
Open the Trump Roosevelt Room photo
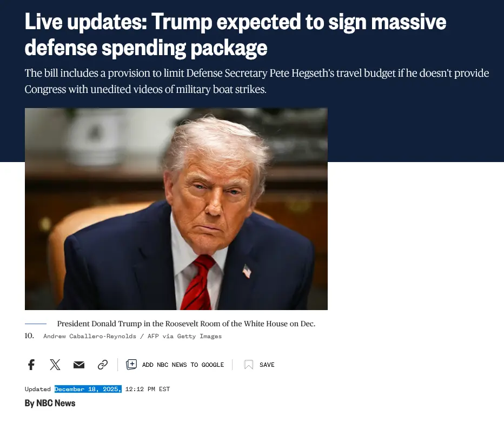point(176,209)
